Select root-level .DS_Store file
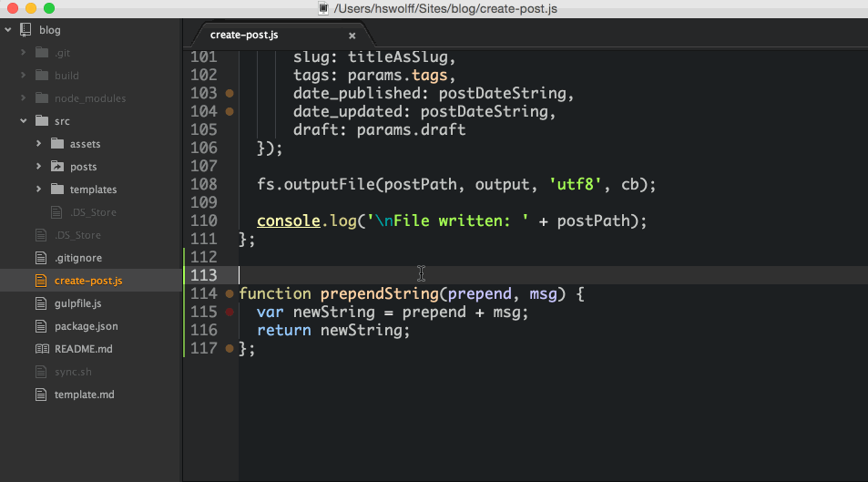Viewport: 868px width, 482px height. pos(77,235)
